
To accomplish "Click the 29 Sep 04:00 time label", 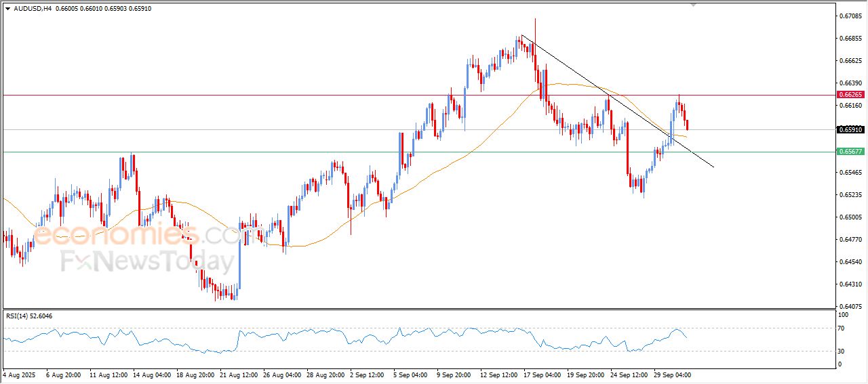I will click(x=671, y=374).
